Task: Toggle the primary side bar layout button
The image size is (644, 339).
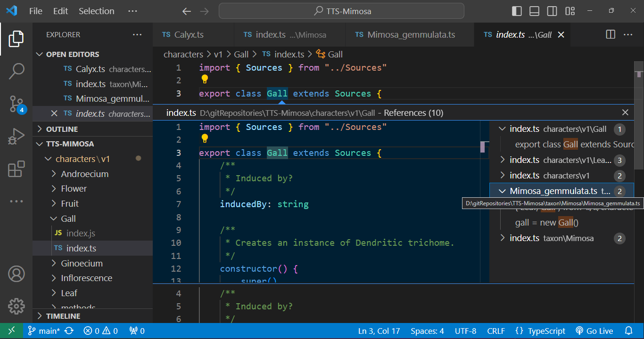Action: tap(517, 11)
